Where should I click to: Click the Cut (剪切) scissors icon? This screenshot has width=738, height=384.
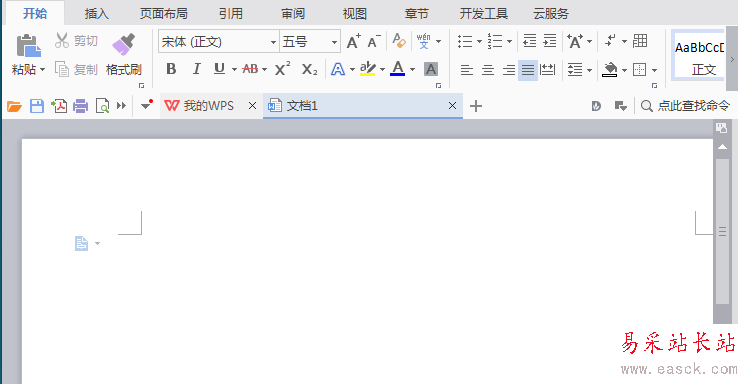coord(62,40)
